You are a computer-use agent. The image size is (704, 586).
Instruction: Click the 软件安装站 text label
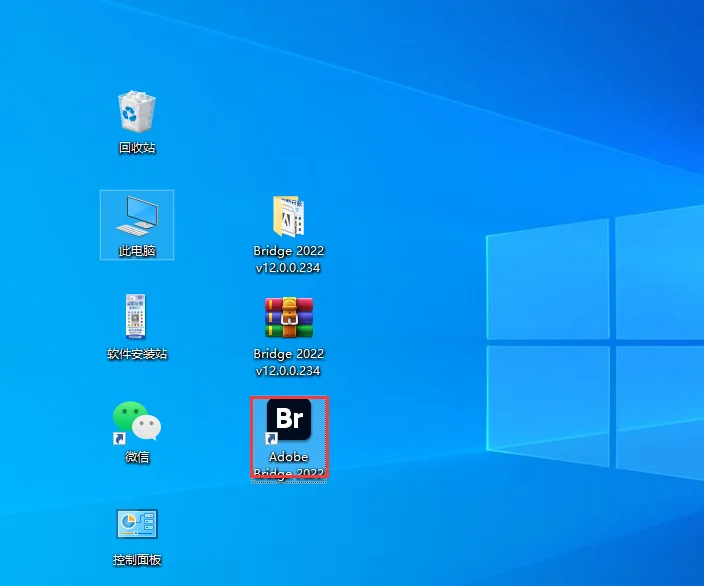coord(137,354)
